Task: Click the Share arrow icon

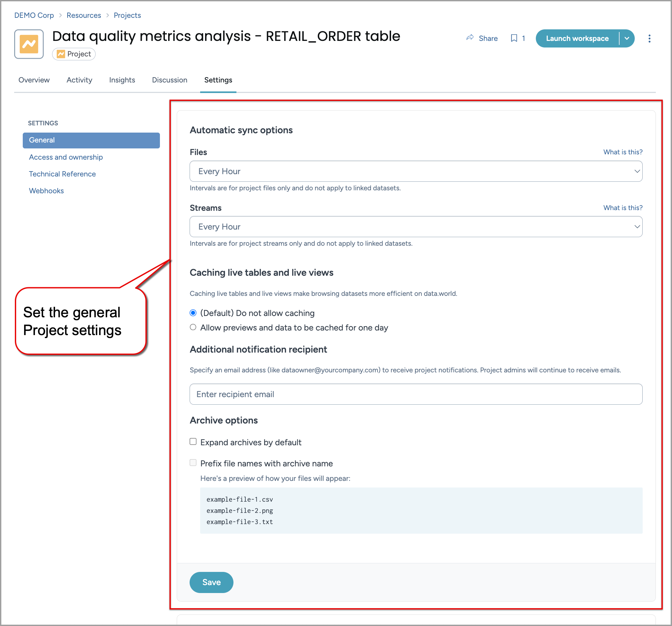Action: pos(470,38)
